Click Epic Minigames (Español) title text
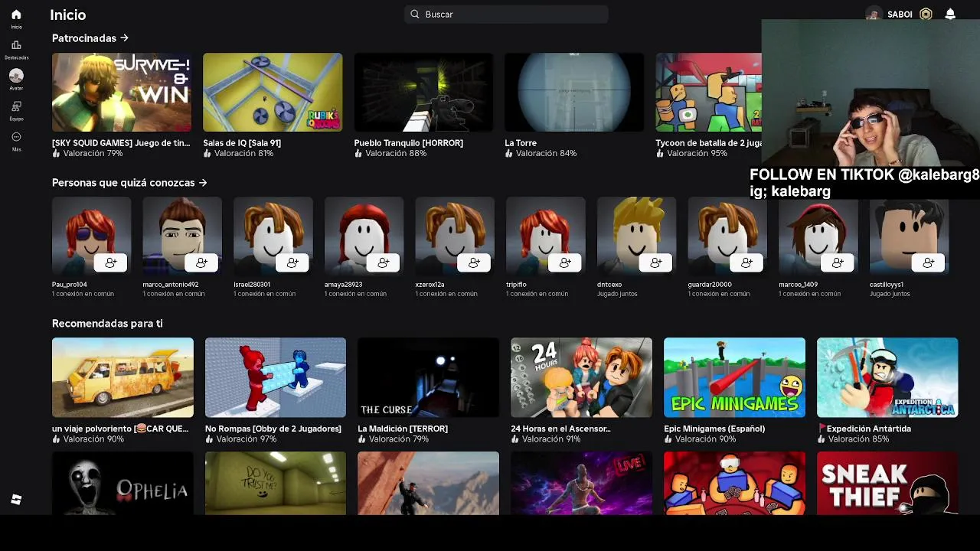Viewport: 980px width, 551px height. pyautogui.click(x=714, y=429)
